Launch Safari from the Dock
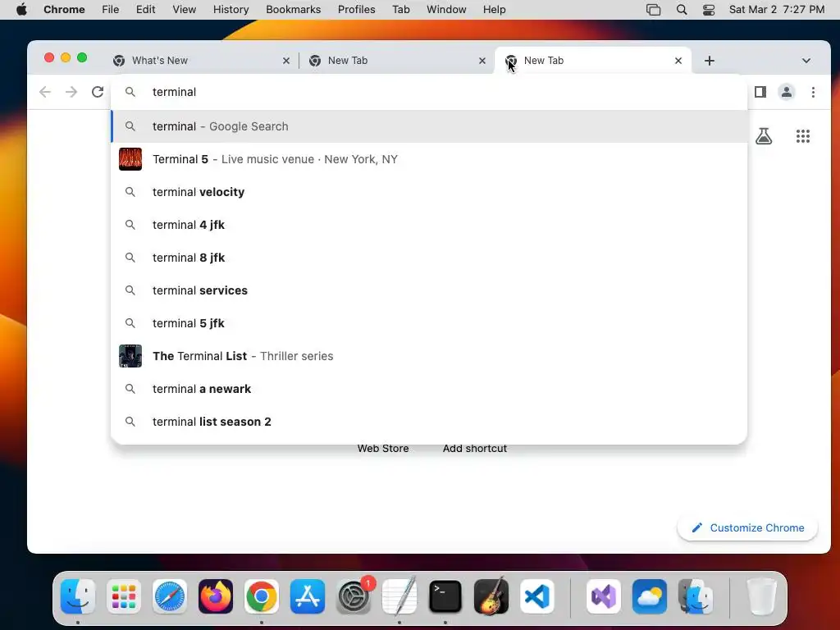The width and height of the screenshot is (840, 630). pos(170,596)
